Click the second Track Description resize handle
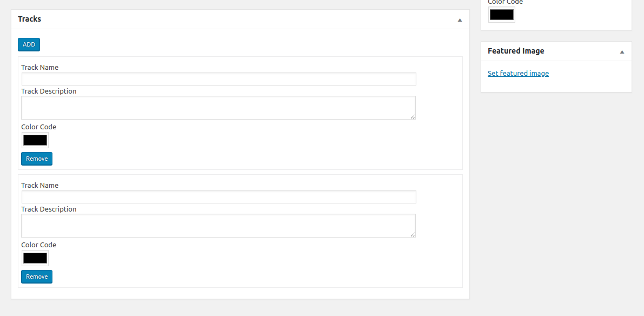The image size is (644, 316). [413, 235]
